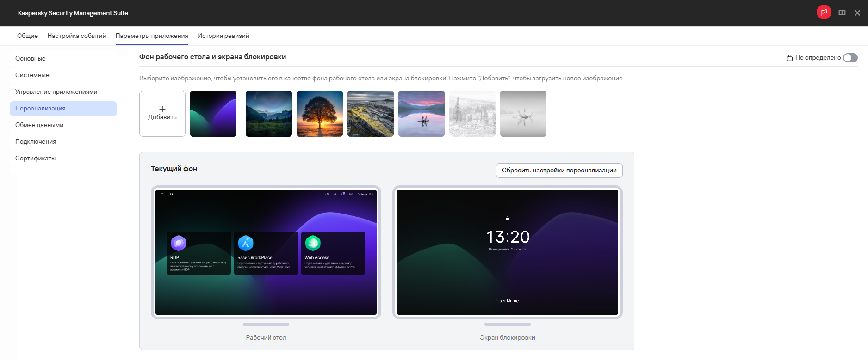868x360 pixels.
Task: Pick the pink sky lake wallpaper
Action: click(x=422, y=114)
